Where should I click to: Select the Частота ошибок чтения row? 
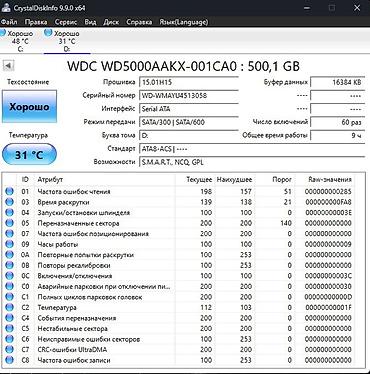(x=178, y=191)
